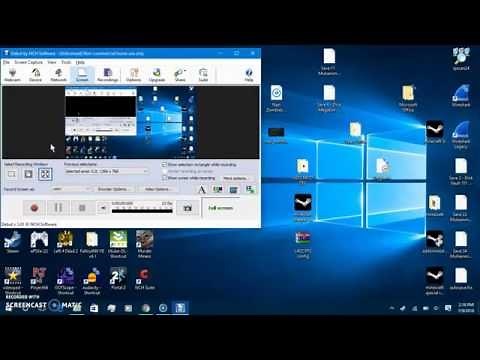Click the blue icon between the caption and green icons
The image size is (480, 360).
tap(234, 190)
